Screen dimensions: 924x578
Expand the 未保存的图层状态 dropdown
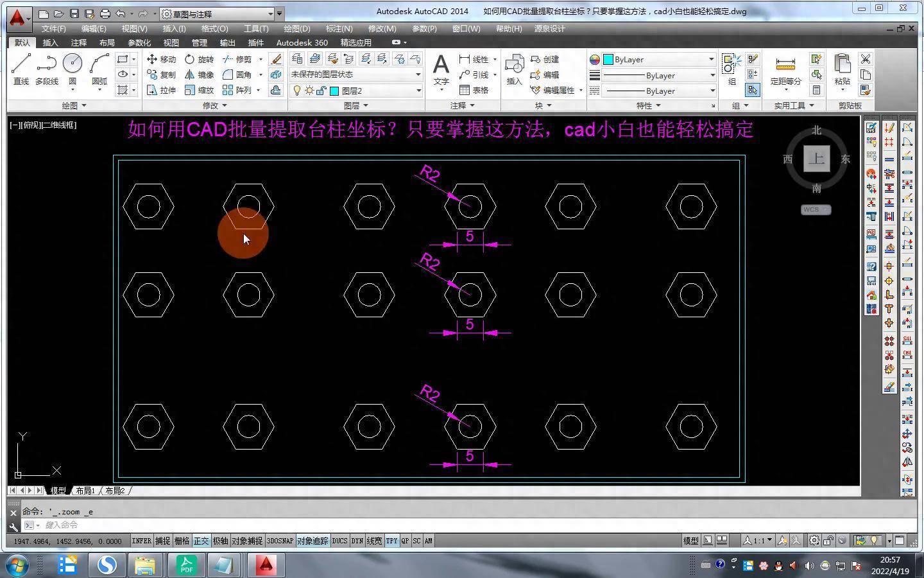356,74
